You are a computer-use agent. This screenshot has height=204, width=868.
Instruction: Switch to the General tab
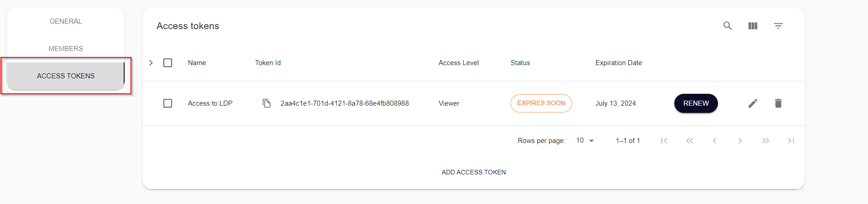pyautogui.click(x=66, y=21)
